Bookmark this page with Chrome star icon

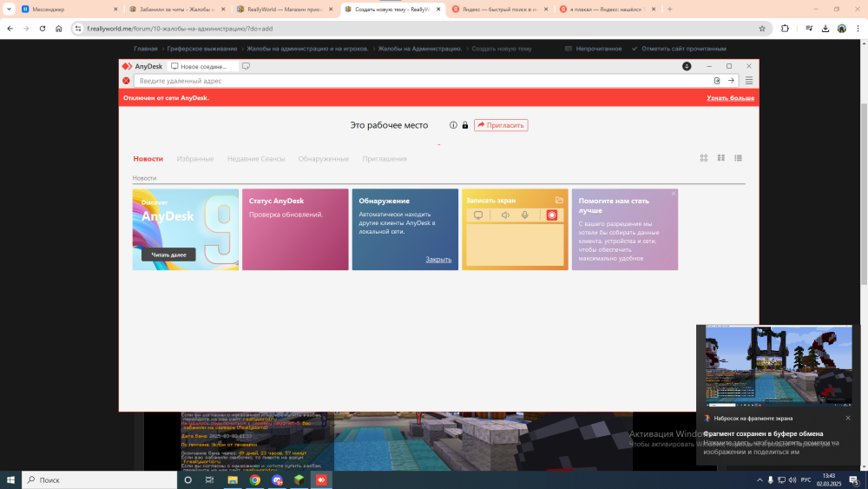click(x=762, y=29)
